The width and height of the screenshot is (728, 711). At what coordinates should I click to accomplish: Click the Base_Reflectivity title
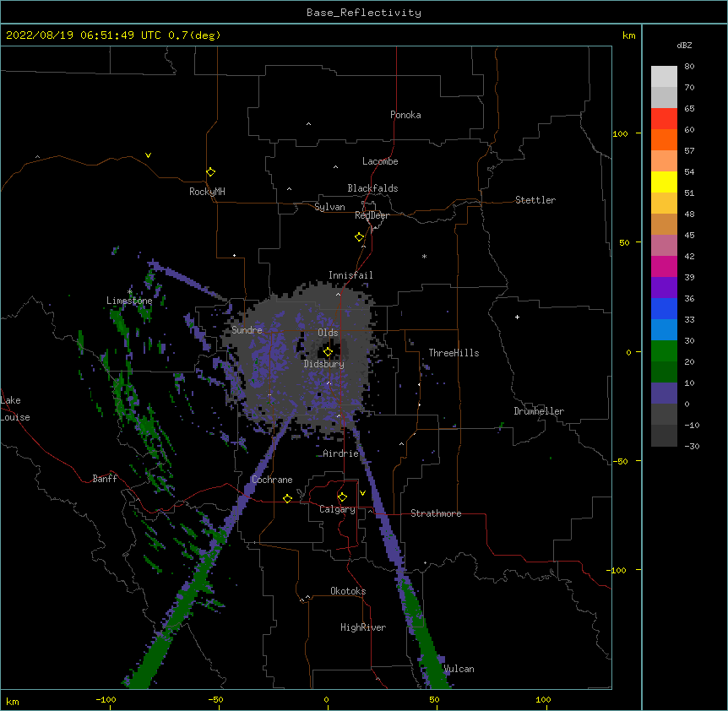[364, 13]
